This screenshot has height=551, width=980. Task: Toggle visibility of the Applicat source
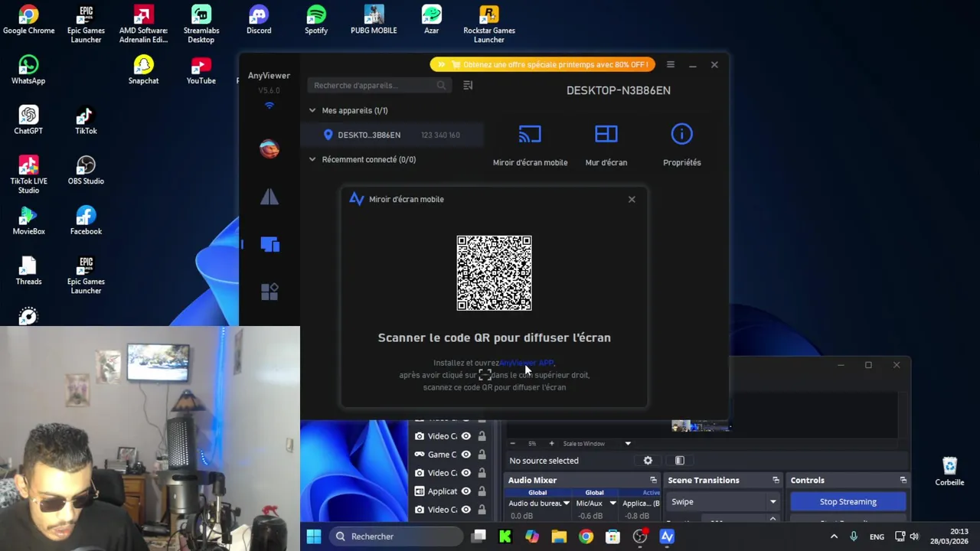465,491
